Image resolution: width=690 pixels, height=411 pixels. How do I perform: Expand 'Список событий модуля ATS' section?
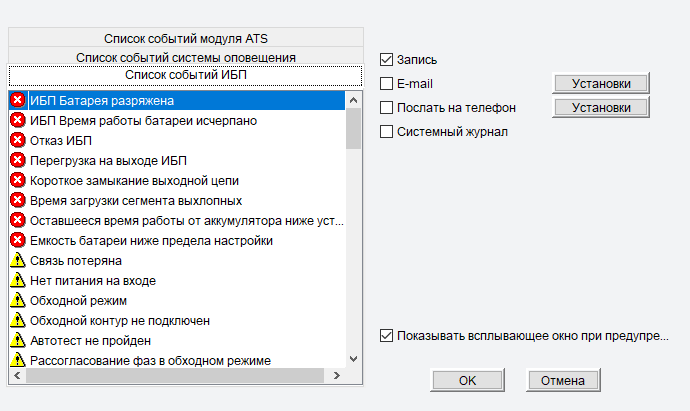(186, 38)
